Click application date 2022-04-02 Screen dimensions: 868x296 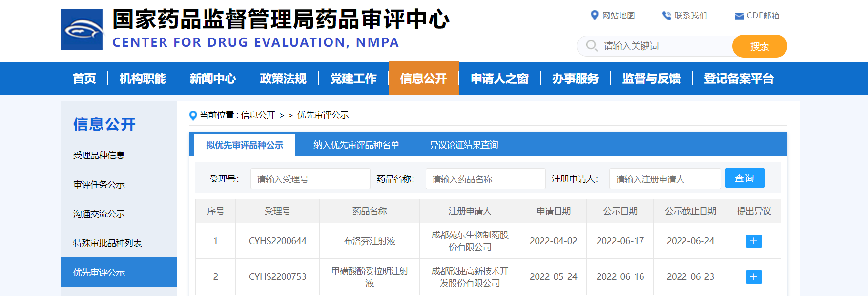coord(554,241)
